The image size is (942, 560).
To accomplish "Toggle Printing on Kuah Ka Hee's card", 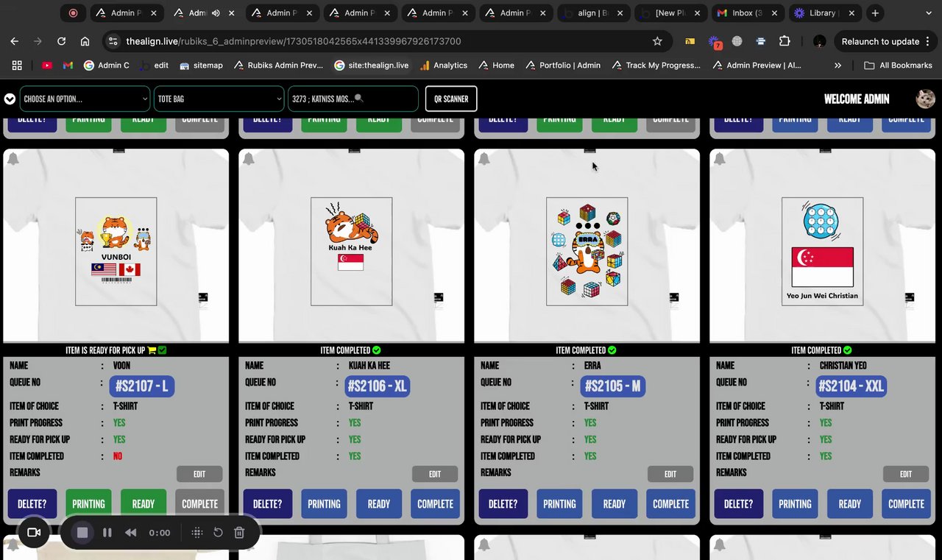I will point(324,504).
